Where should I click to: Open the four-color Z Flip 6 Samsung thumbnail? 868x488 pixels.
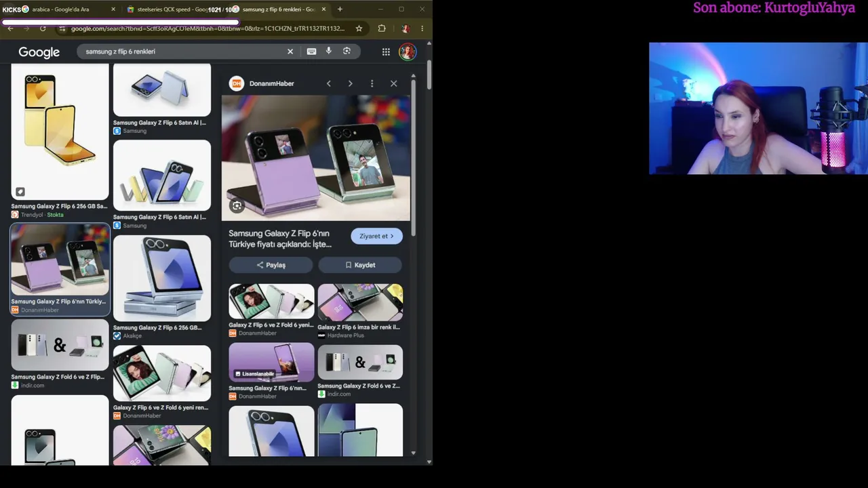tap(162, 176)
